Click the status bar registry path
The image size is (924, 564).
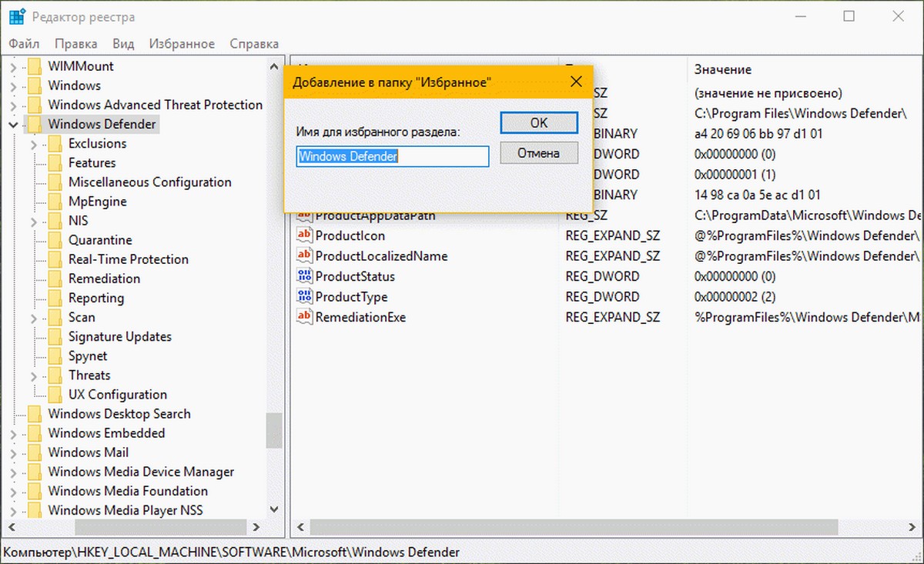click(x=232, y=552)
